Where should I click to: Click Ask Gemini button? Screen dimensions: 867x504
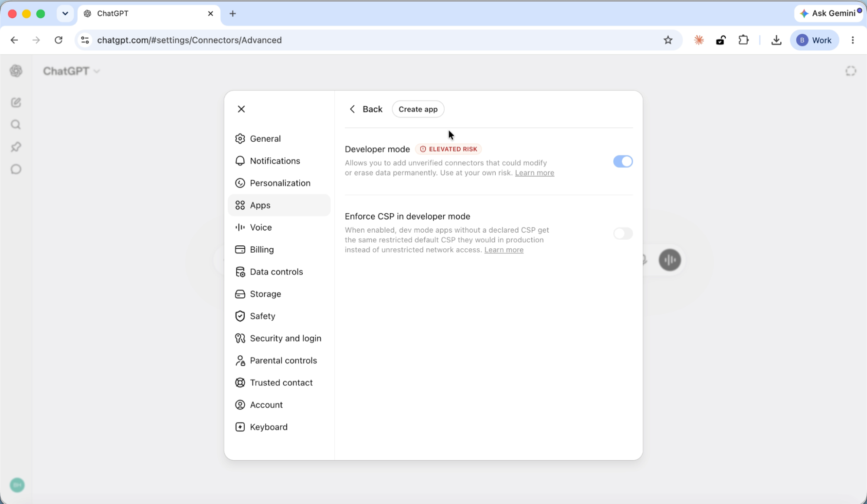point(829,13)
